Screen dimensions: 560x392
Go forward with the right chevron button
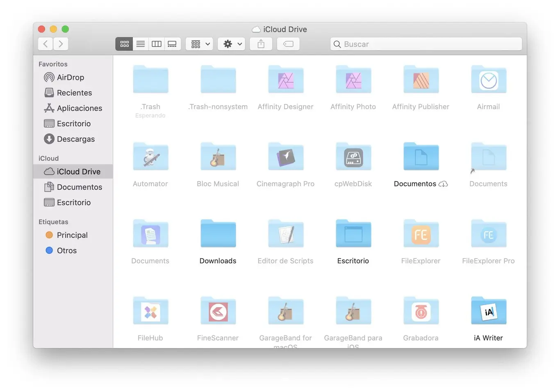coord(61,44)
